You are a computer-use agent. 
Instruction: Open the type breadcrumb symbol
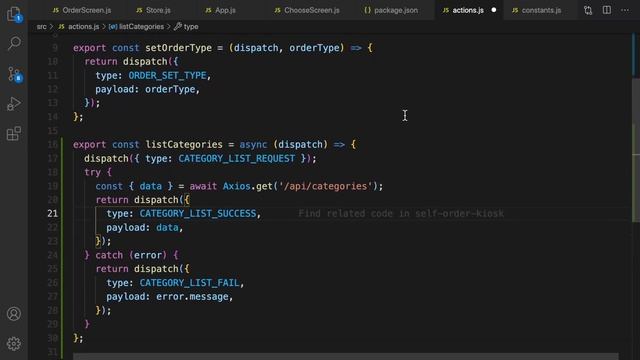tap(187, 27)
